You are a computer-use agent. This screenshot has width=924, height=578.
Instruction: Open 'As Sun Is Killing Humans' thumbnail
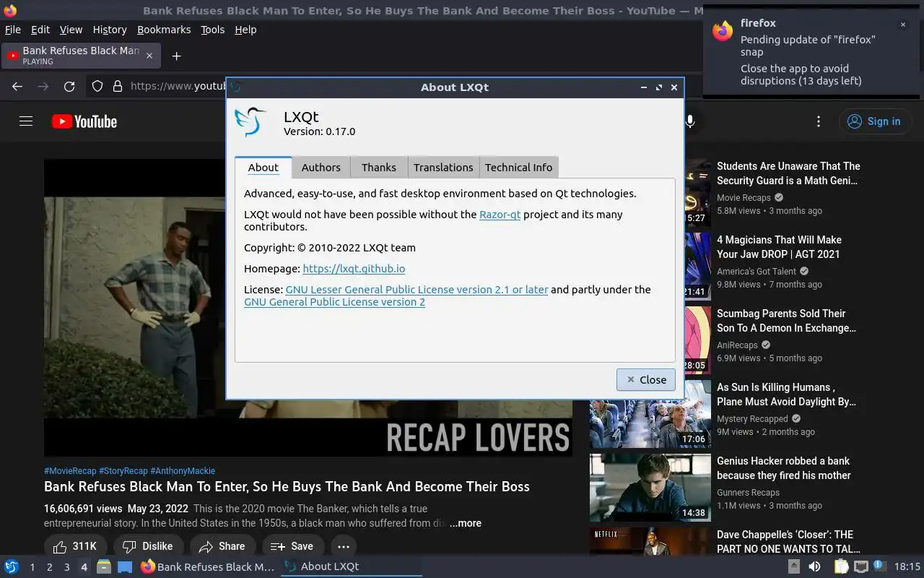pos(650,414)
